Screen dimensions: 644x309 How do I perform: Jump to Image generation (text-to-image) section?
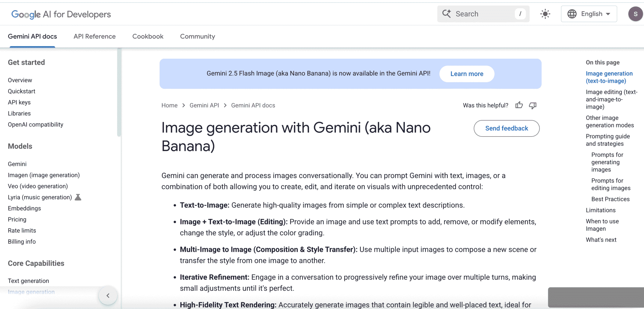pos(609,77)
